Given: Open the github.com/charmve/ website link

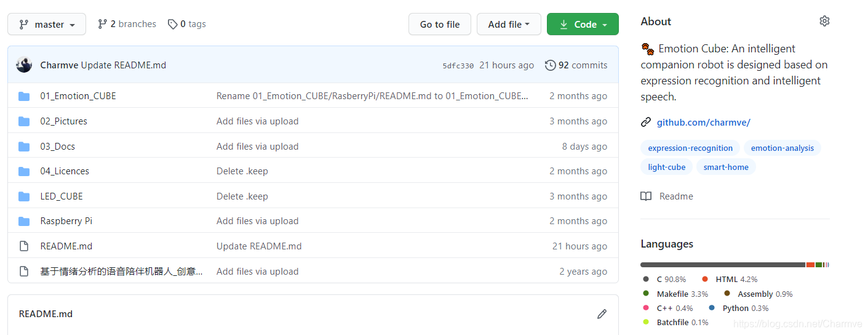Looking at the screenshot, I should (x=703, y=123).
